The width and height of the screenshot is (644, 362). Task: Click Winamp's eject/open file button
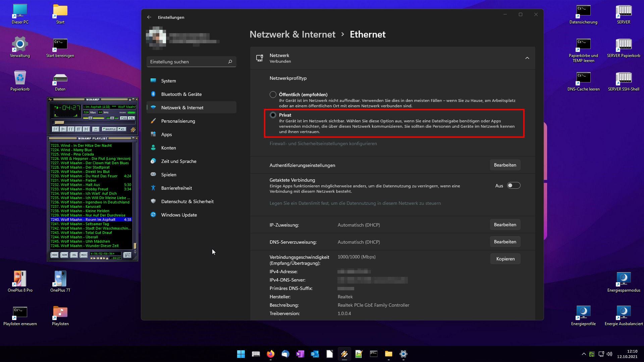[96, 129]
